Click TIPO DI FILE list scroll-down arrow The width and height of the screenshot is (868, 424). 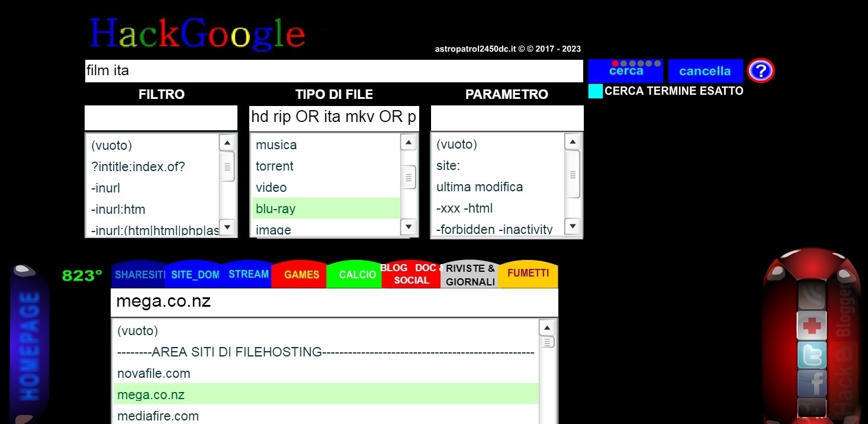(409, 226)
